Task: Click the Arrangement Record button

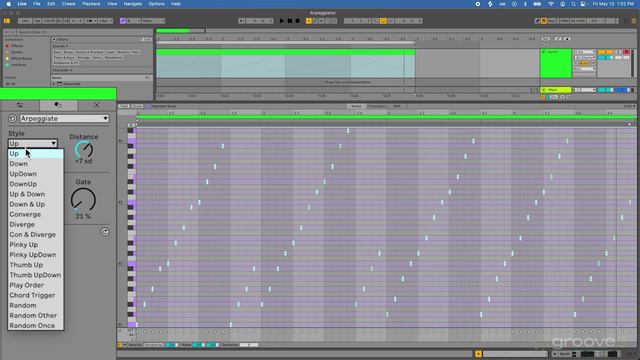Action: (298, 21)
